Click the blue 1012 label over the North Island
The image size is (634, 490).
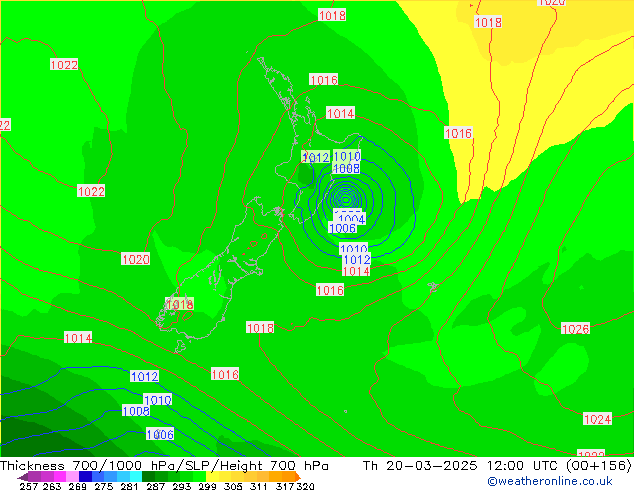[x=316, y=157]
